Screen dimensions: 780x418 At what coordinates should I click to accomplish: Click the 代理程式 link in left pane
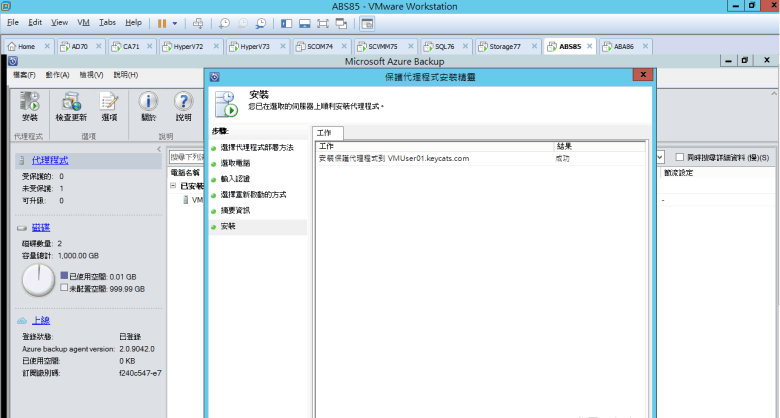(x=50, y=160)
